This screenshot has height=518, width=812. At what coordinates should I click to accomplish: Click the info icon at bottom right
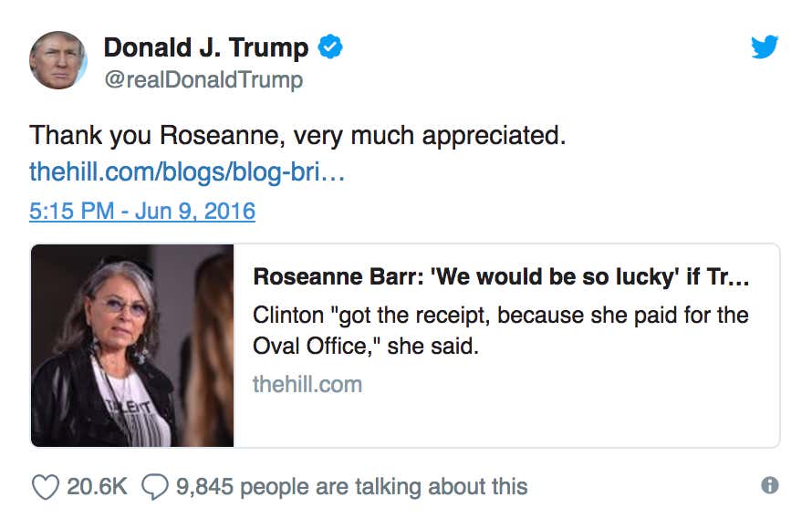pyautogui.click(x=769, y=485)
